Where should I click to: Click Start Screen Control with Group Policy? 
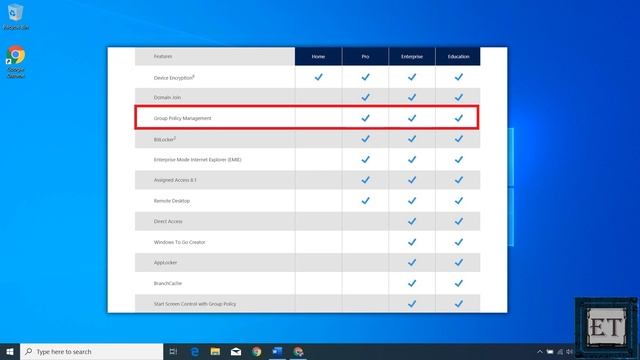(195, 304)
